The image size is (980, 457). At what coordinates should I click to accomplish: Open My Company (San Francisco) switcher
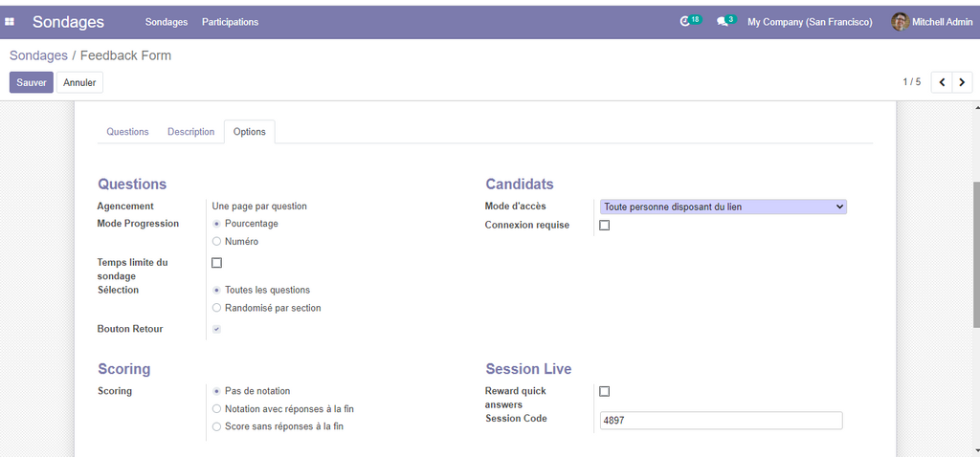tap(810, 22)
